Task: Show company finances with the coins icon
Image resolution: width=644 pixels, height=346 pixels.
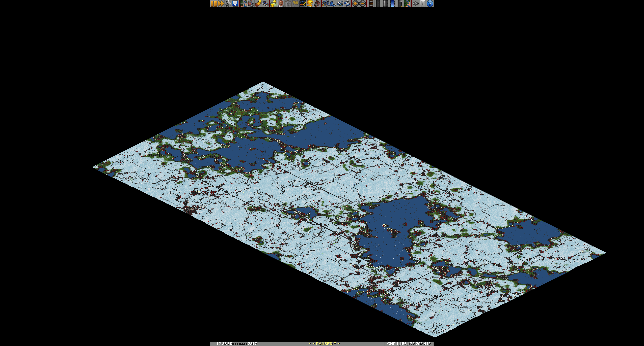Action: [x=274, y=4]
